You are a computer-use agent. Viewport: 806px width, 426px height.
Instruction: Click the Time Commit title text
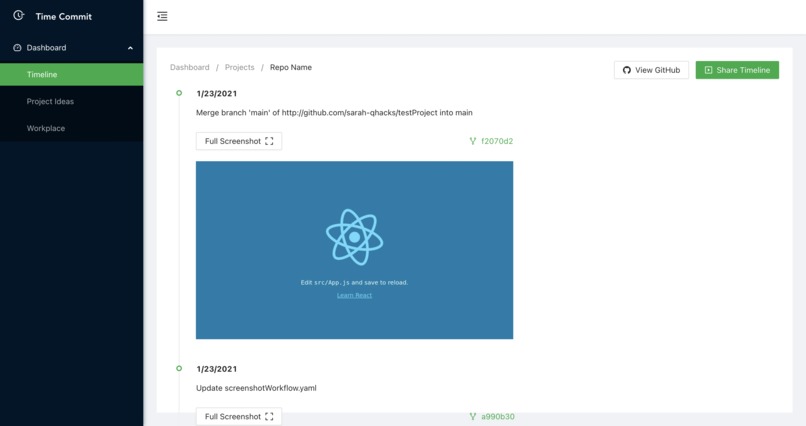click(x=64, y=16)
